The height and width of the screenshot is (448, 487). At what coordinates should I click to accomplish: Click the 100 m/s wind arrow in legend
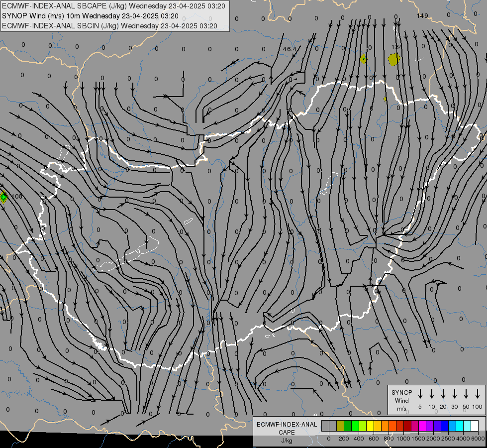coord(478,394)
